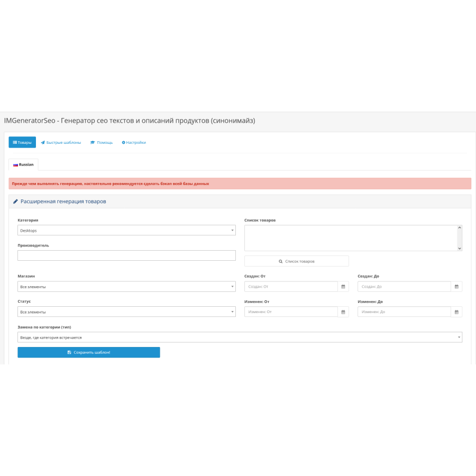Open calendar for Создан: До
The height and width of the screenshot is (476, 476).
[x=456, y=287]
